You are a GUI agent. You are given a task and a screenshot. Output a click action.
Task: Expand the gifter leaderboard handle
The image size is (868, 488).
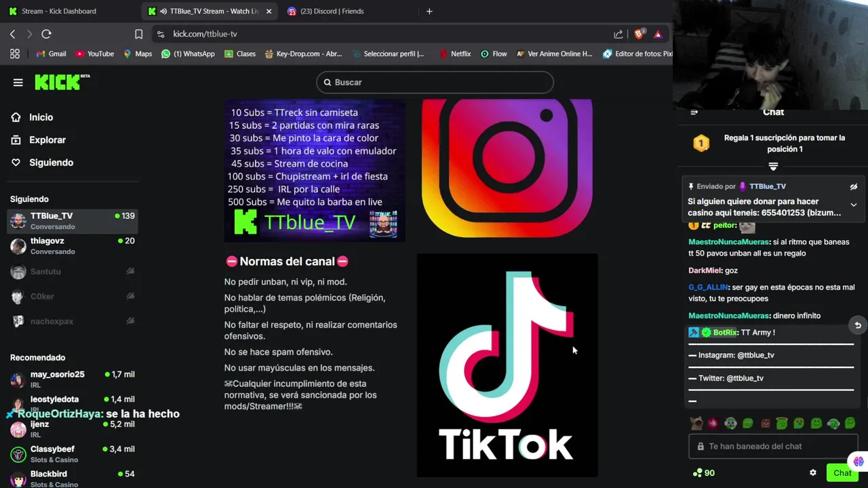coord(773,166)
